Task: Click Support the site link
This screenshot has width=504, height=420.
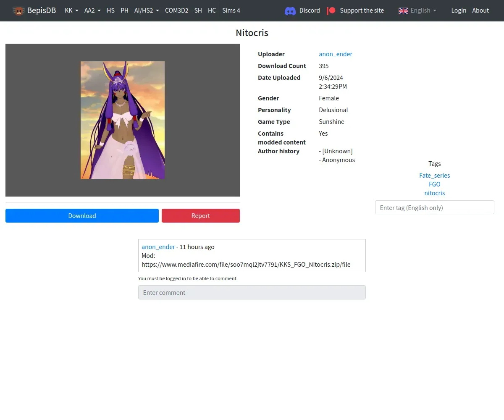Action: [x=362, y=10]
